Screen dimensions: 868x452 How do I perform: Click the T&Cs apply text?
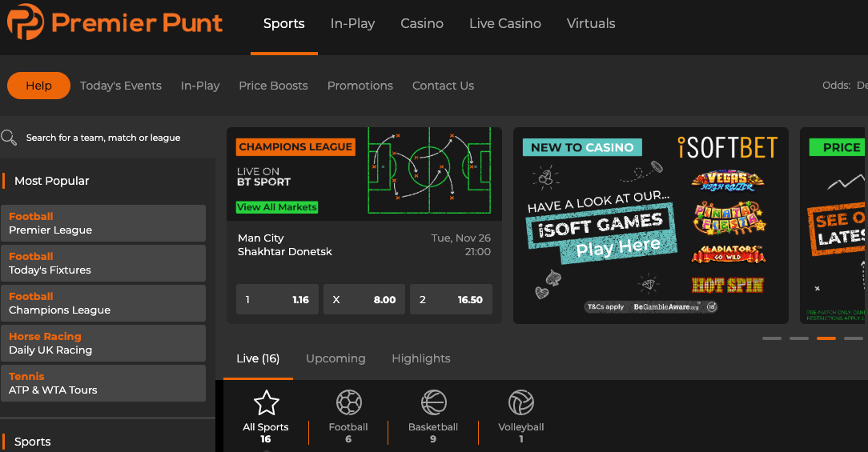[x=605, y=306]
